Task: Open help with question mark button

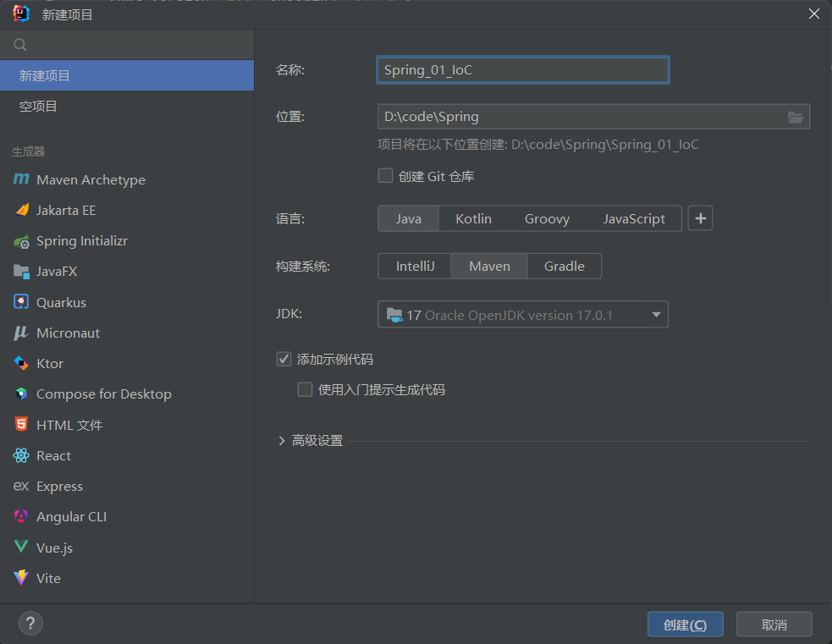Action: tap(30, 625)
